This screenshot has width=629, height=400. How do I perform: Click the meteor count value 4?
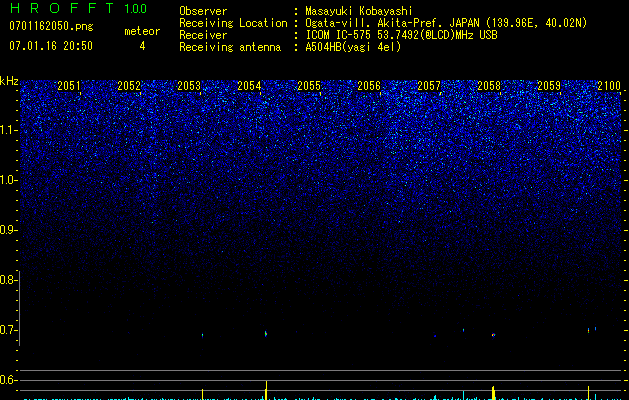pyautogui.click(x=142, y=46)
